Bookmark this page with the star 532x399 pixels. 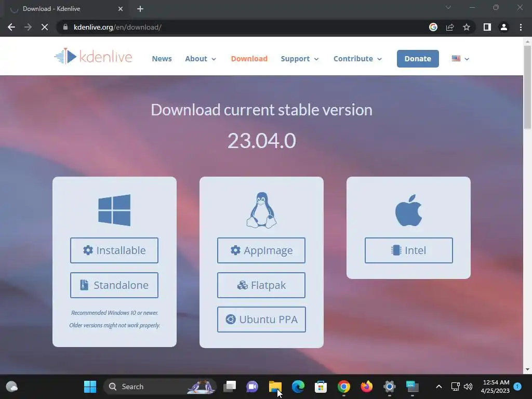click(x=467, y=27)
